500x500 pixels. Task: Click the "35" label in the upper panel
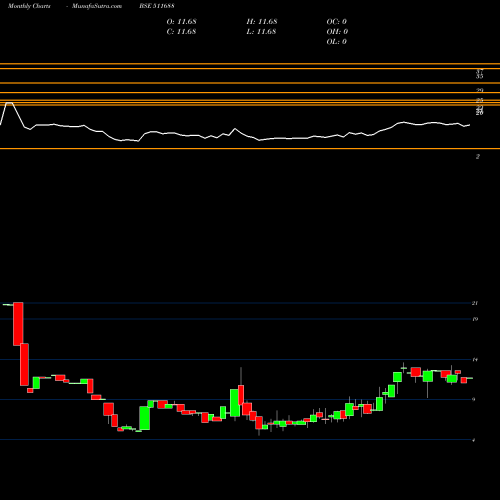[x=479, y=76]
